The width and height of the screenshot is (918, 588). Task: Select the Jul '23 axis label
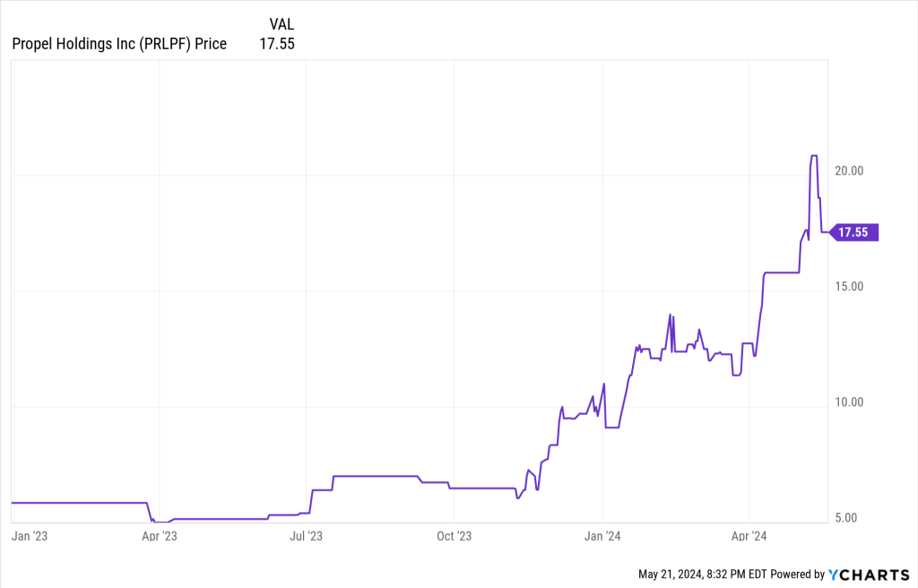(307, 536)
